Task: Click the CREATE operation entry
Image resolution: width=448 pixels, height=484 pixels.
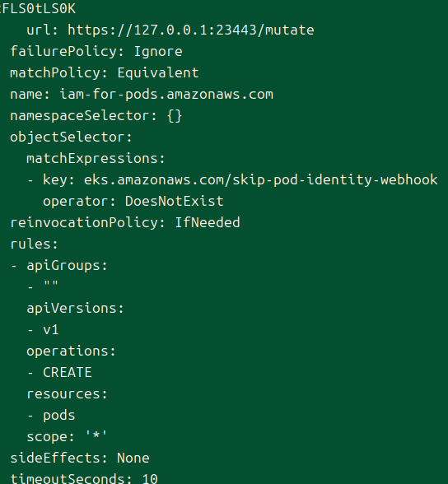Action: [68, 373]
